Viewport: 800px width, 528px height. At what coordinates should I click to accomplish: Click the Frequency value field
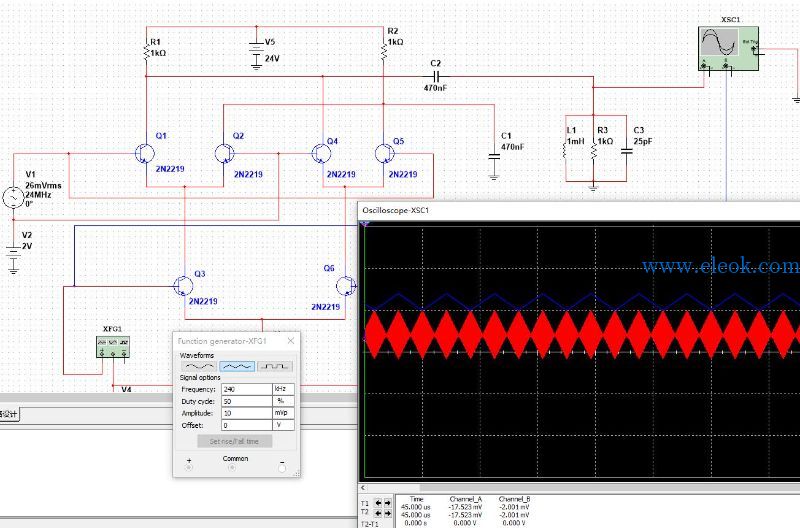tap(246, 389)
